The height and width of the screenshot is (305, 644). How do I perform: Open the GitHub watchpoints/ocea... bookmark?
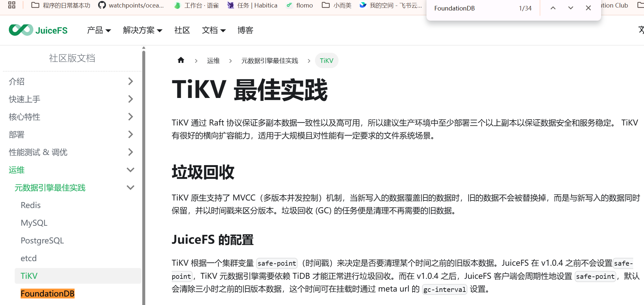pos(131,5)
